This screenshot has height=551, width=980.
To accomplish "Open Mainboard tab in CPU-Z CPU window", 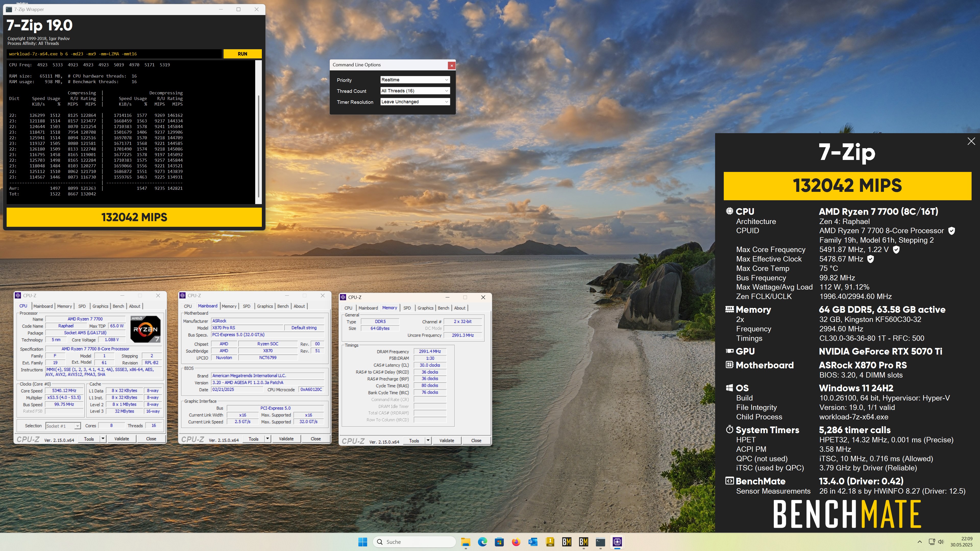I will 43,306.
